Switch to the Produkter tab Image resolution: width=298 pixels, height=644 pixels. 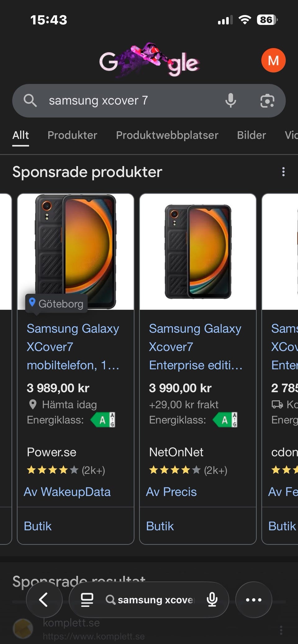click(x=72, y=135)
